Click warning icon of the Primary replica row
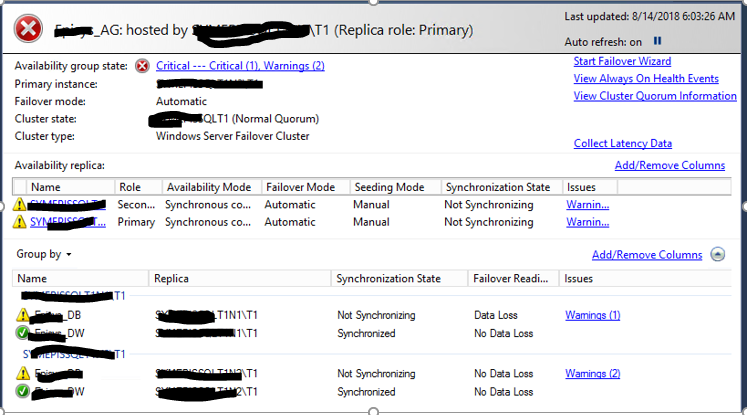Viewport: 747px width, 415px height. [20, 222]
